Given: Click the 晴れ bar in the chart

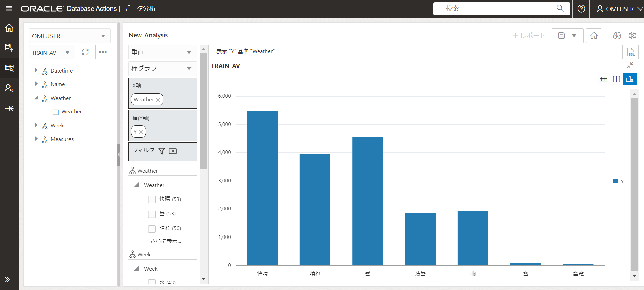Looking at the screenshot, I should tap(315, 210).
